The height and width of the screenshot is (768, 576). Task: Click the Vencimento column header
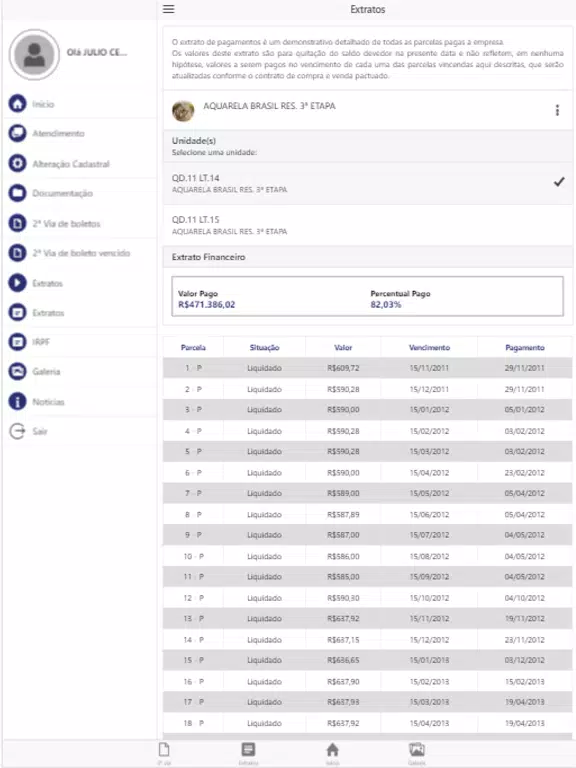(429, 347)
